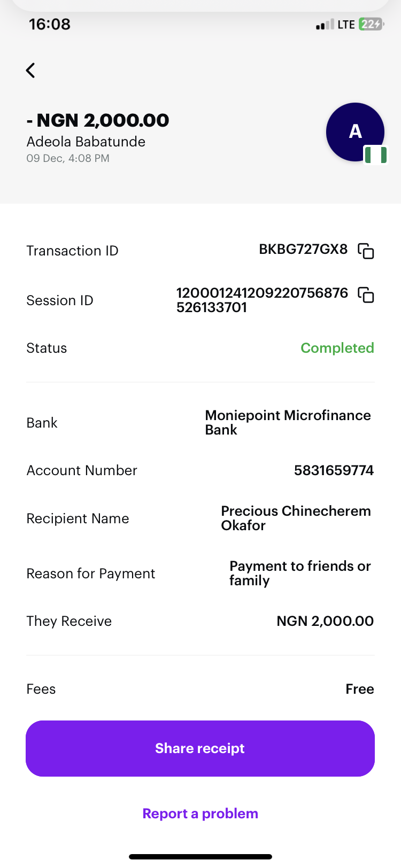Tap the Completed status text
The height and width of the screenshot is (868, 401).
(337, 348)
